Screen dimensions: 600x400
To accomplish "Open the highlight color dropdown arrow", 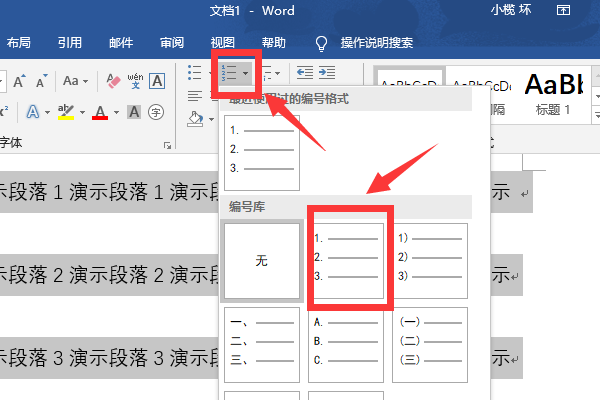I will click(x=83, y=113).
